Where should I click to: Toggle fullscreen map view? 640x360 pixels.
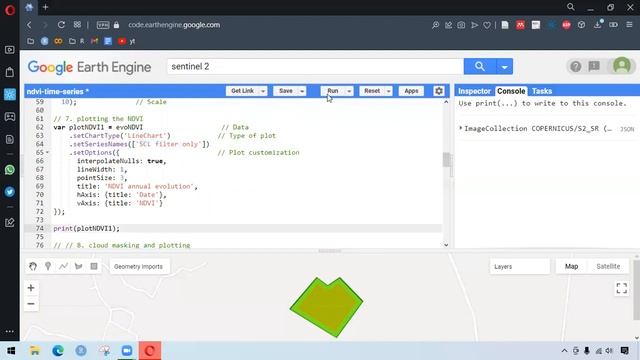pos(622,288)
